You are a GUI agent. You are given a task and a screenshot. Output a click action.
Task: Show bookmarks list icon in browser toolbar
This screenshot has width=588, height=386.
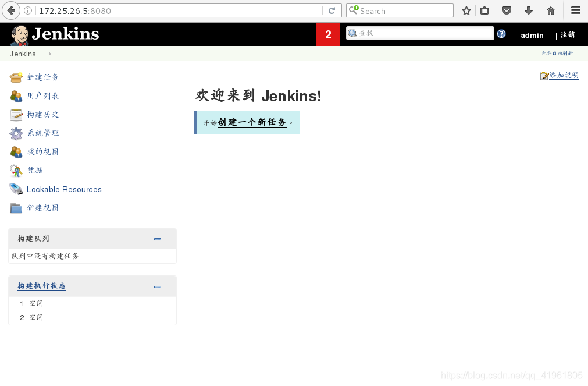(x=484, y=10)
